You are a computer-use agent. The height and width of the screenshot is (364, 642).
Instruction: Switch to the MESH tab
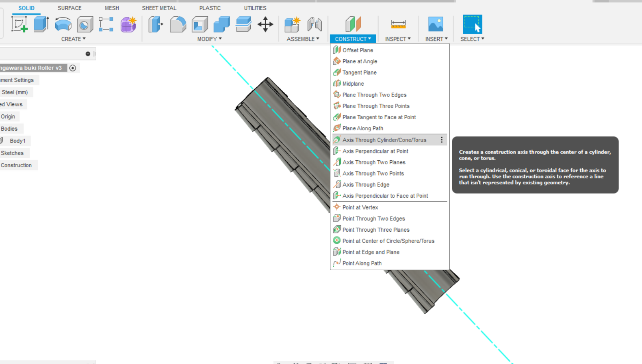pos(112,8)
